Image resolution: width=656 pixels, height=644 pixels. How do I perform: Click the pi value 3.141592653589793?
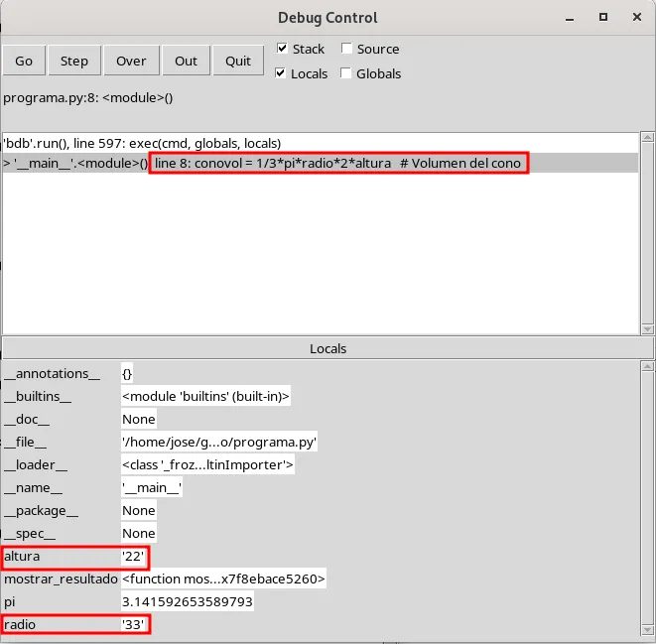(x=188, y=602)
